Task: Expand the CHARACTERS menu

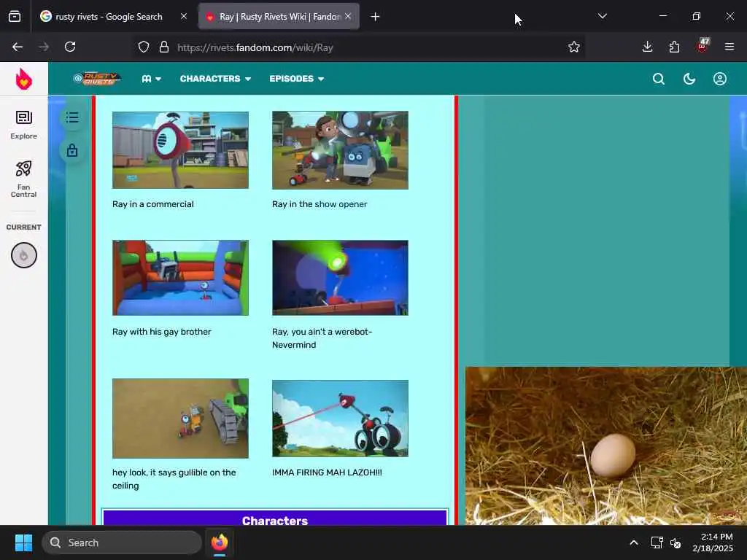Action: point(215,79)
